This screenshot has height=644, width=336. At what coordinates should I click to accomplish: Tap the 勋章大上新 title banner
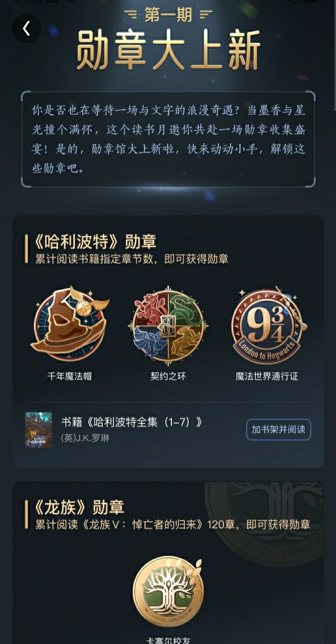(168, 50)
